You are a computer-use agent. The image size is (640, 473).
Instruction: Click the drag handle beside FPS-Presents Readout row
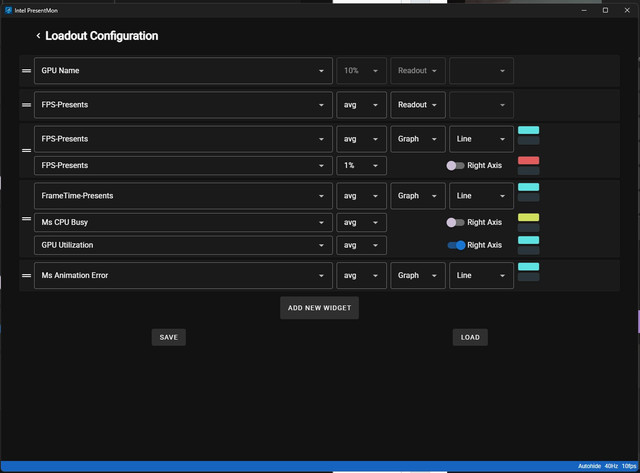pos(27,105)
